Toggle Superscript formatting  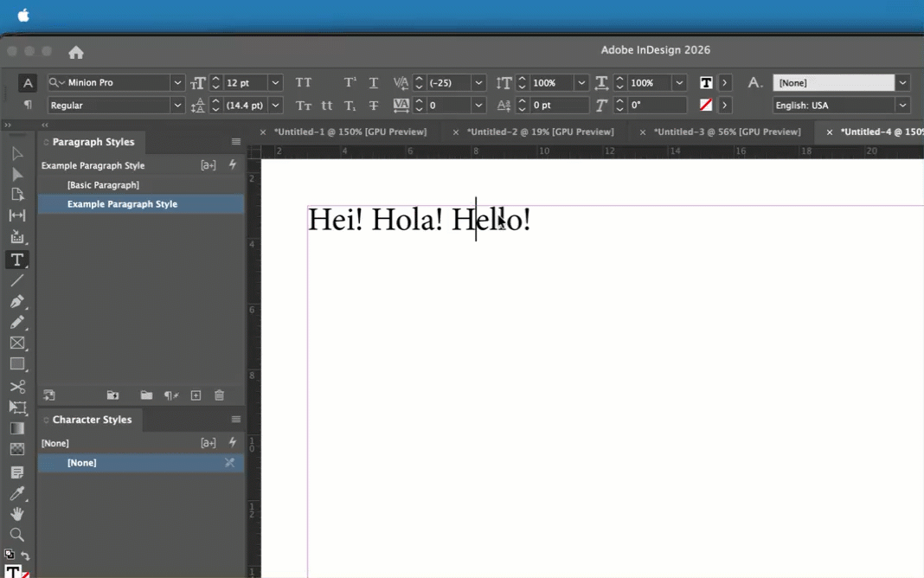point(350,82)
